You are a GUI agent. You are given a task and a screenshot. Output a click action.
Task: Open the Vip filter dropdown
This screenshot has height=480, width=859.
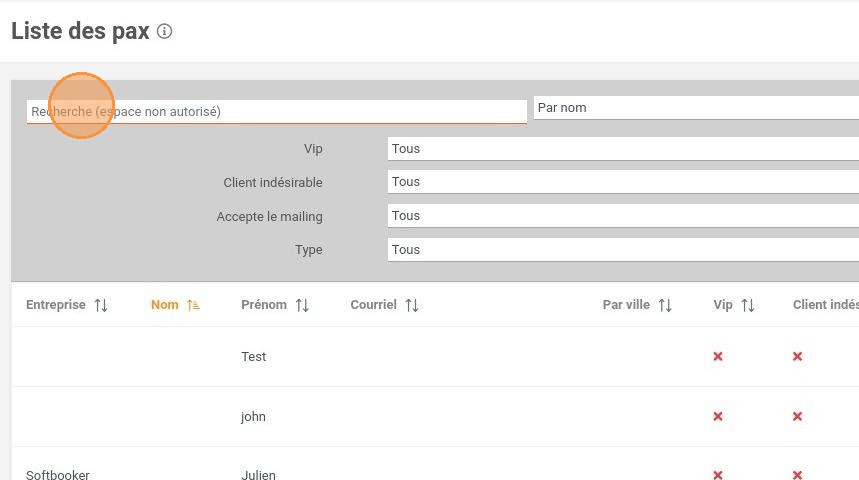point(623,148)
